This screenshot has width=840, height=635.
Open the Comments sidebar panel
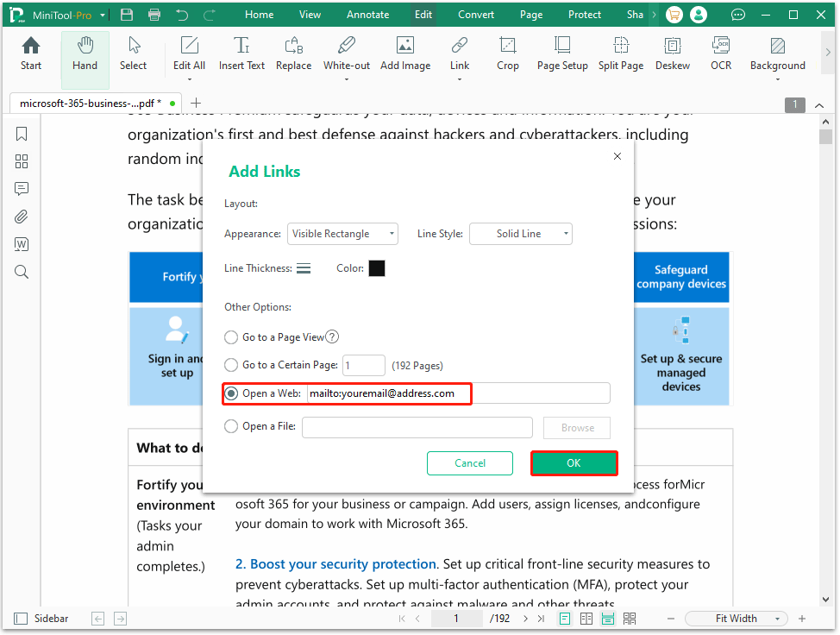point(21,189)
